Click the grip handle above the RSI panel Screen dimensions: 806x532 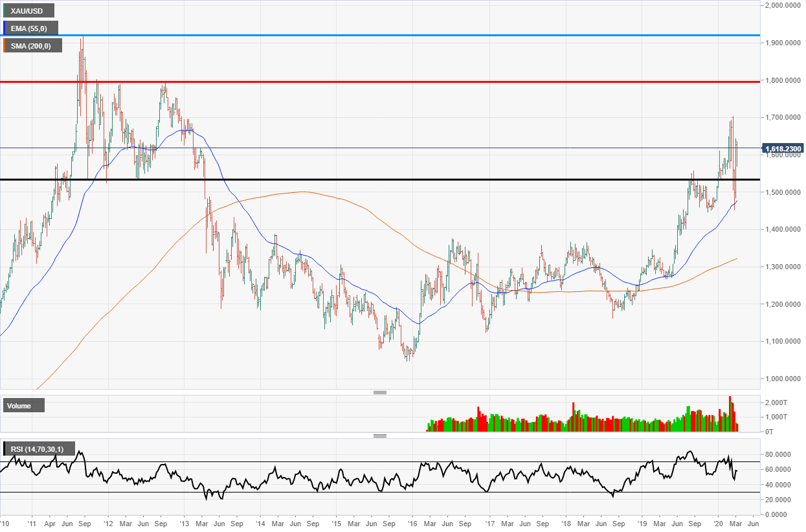tap(381, 436)
